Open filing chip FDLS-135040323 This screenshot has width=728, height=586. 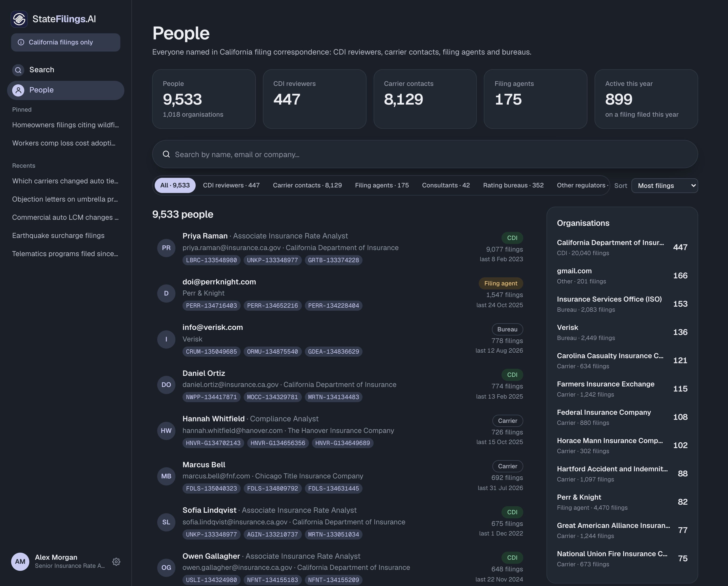(212, 489)
